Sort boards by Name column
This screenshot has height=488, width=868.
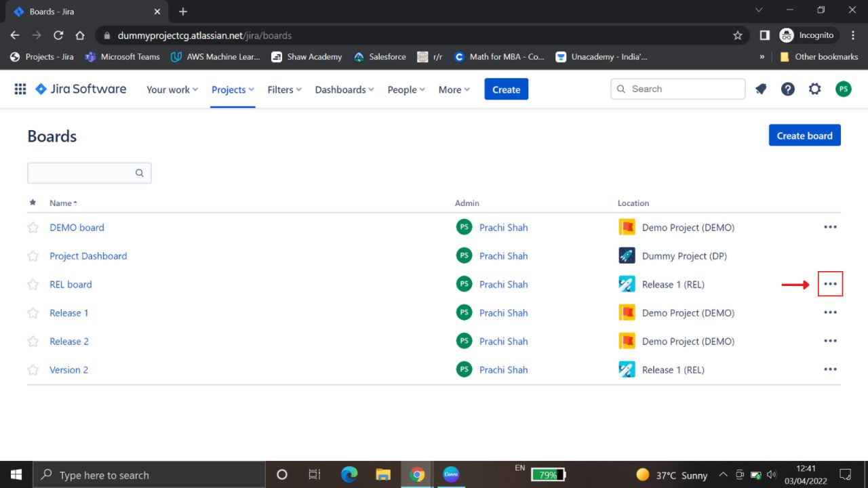[x=63, y=203]
